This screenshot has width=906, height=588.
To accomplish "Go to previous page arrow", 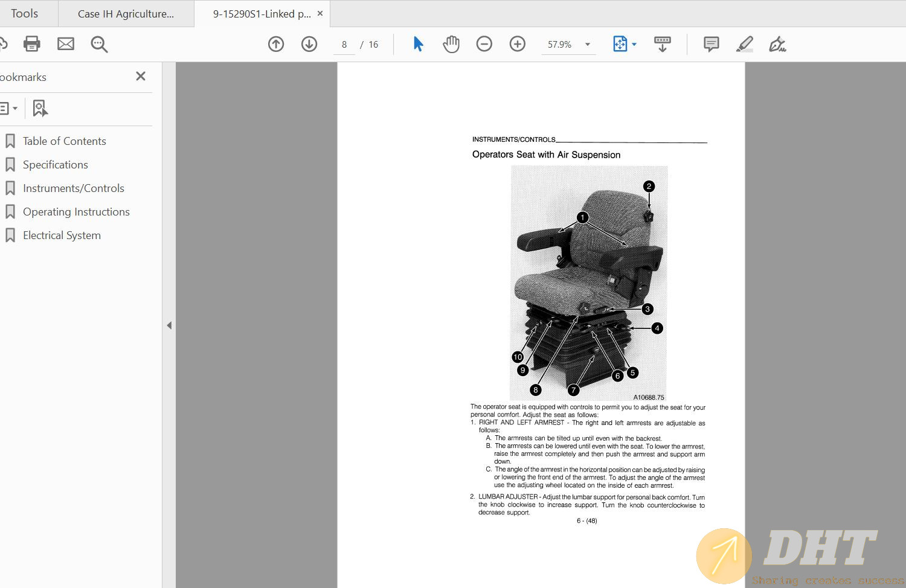I will click(276, 44).
